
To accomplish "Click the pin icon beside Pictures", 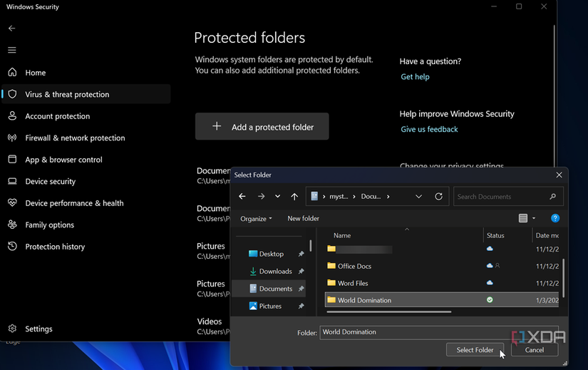I will tap(301, 307).
